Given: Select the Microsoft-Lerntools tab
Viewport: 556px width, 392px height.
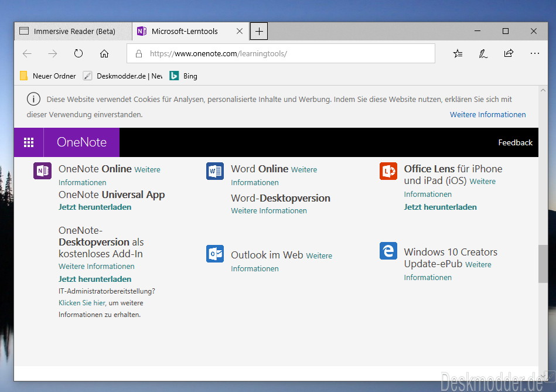Looking at the screenshot, I should coord(190,31).
